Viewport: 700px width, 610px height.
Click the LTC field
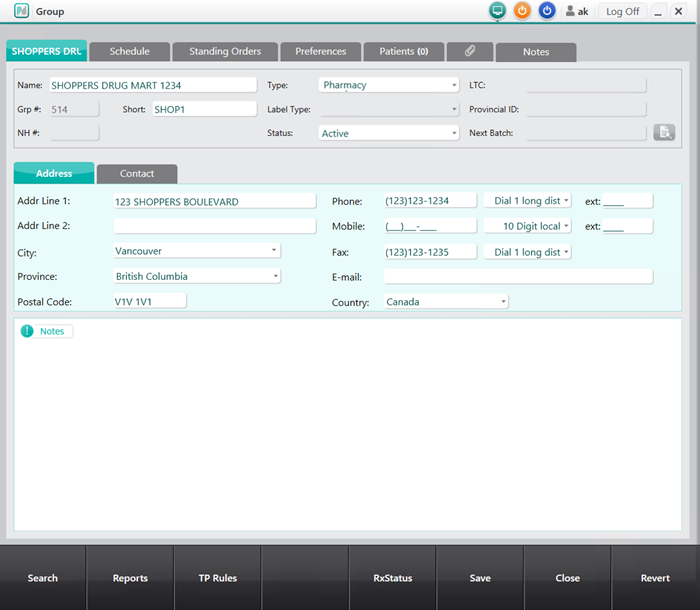(x=586, y=85)
